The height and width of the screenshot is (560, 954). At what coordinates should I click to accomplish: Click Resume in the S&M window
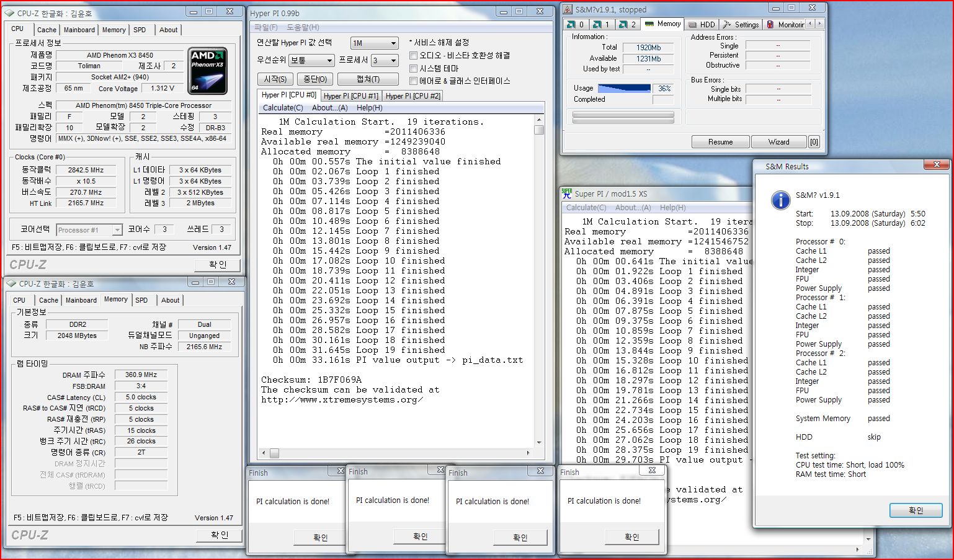click(x=720, y=142)
